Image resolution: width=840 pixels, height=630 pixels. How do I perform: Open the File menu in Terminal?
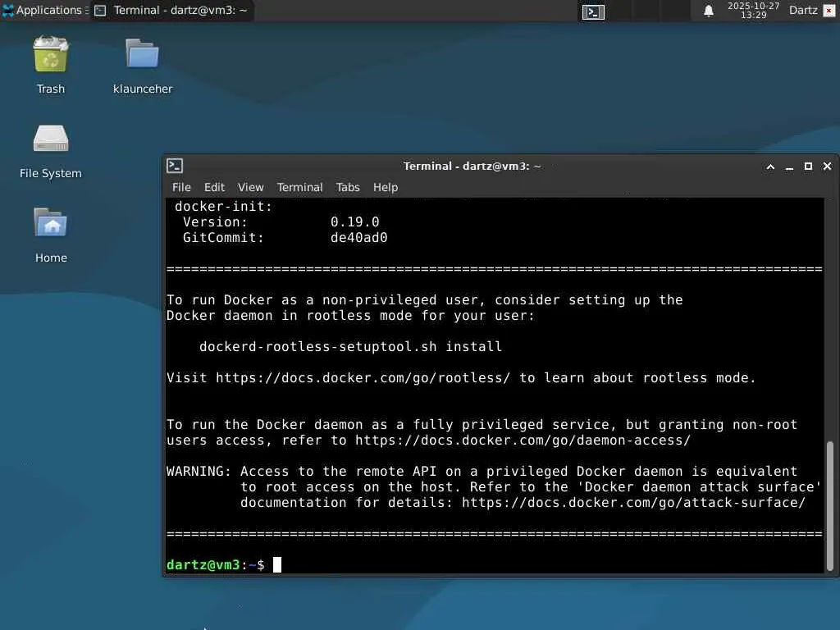coord(181,187)
